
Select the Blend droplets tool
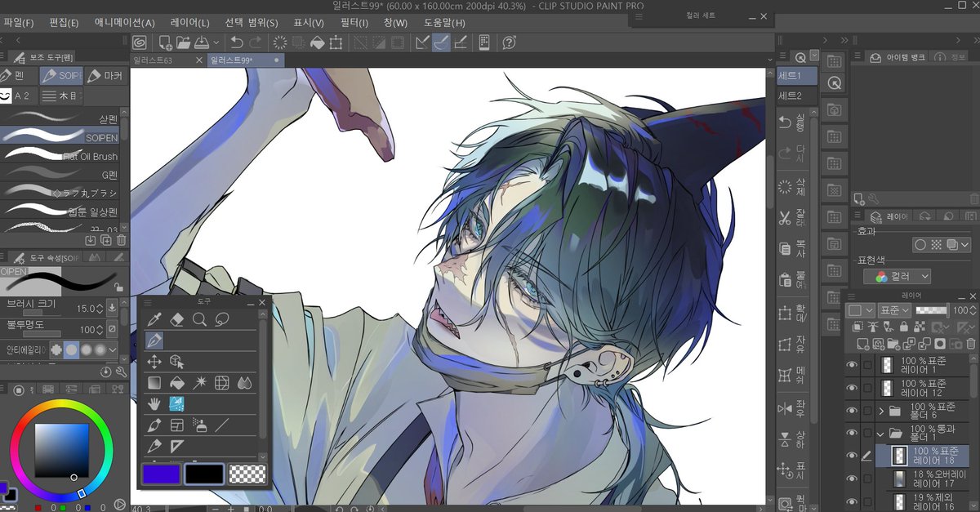243,382
